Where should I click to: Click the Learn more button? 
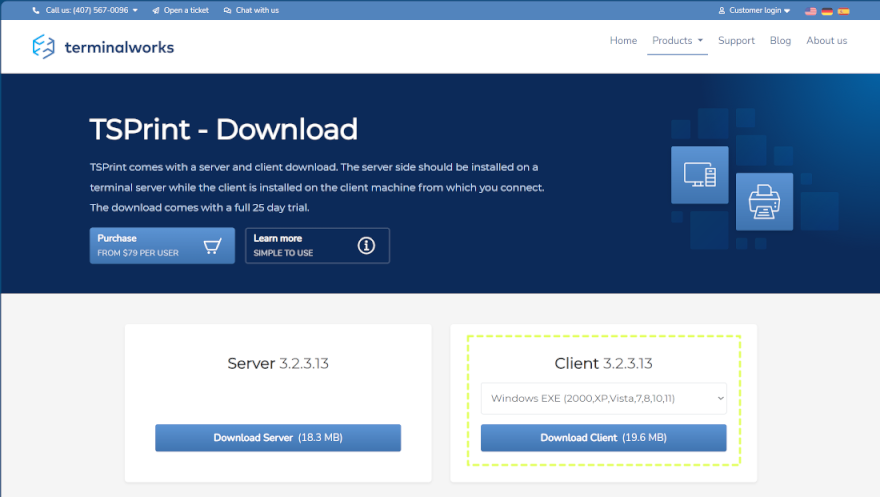point(317,245)
